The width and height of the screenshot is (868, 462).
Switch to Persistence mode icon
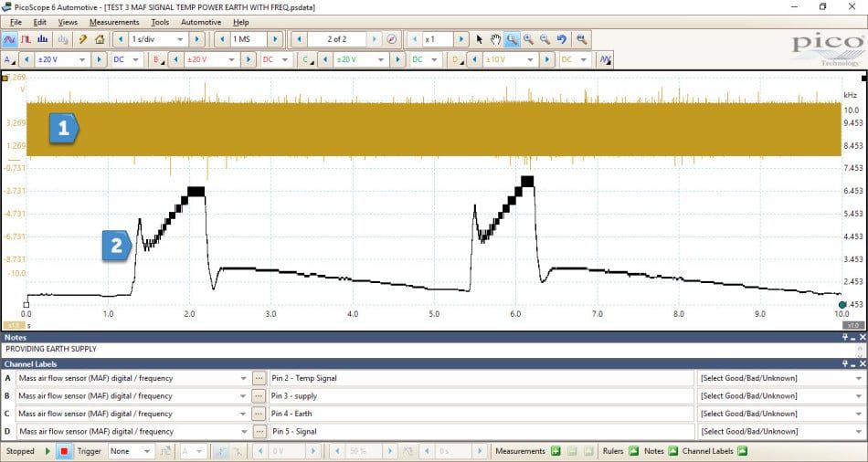(x=26, y=39)
